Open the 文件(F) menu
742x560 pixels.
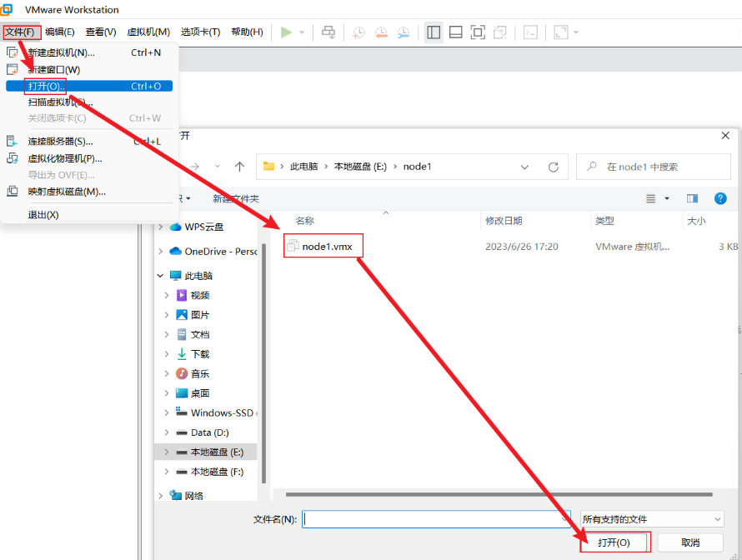[x=20, y=32]
